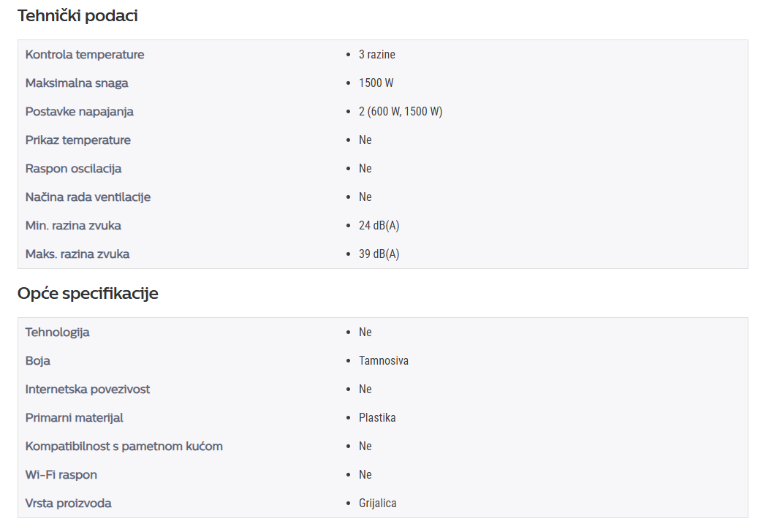Click the "1500 W" maximum power value

376,83
